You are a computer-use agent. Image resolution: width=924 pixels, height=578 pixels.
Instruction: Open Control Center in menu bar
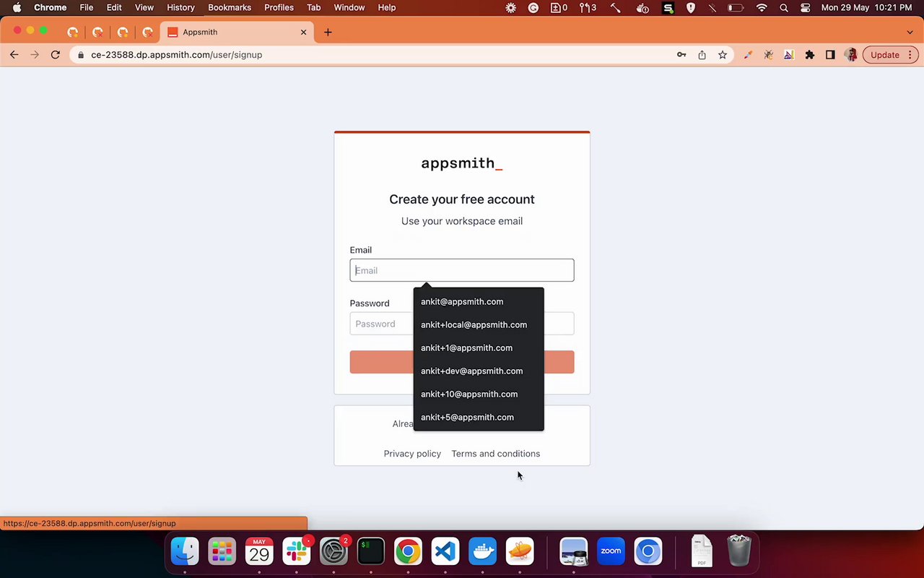806,7
